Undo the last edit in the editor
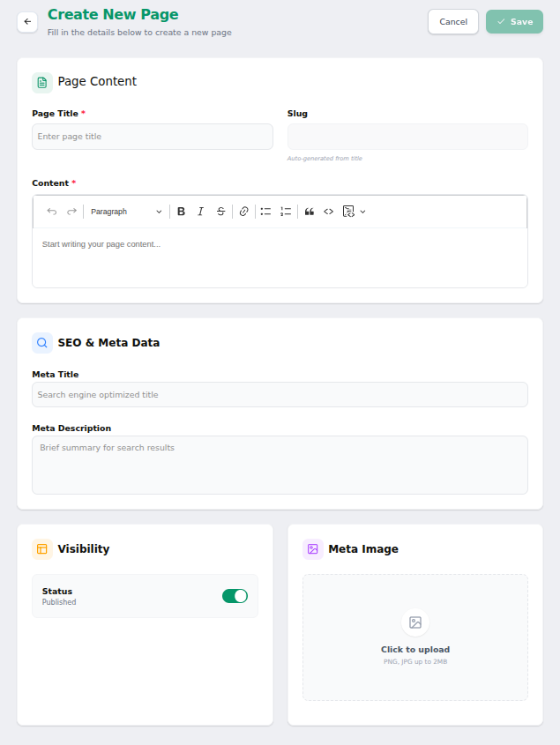This screenshot has height=745, width=560. (x=52, y=212)
